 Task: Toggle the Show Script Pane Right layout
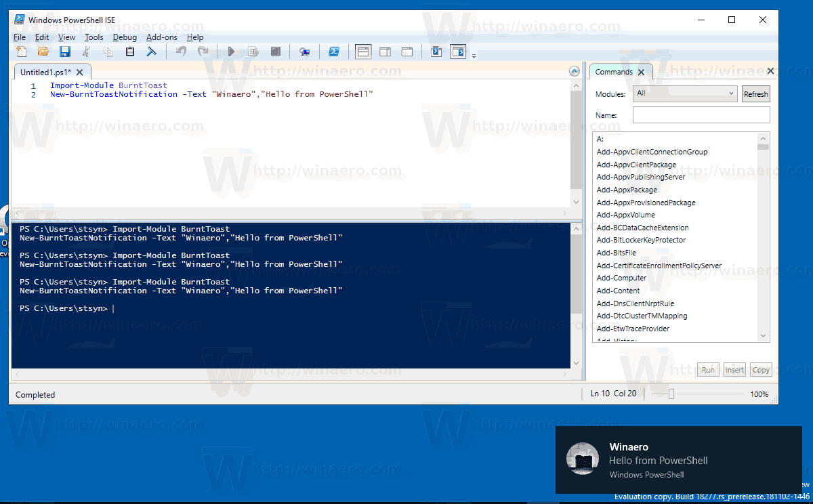coord(385,51)
